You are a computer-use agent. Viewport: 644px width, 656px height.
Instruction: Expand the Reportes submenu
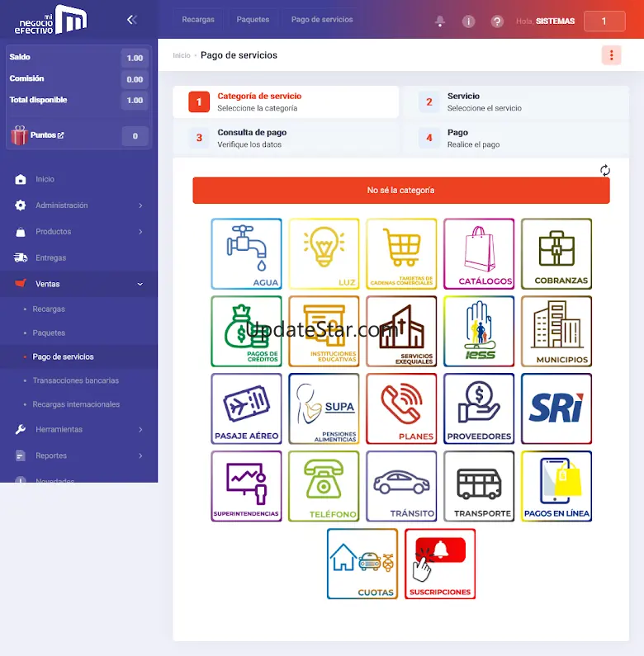78,455
